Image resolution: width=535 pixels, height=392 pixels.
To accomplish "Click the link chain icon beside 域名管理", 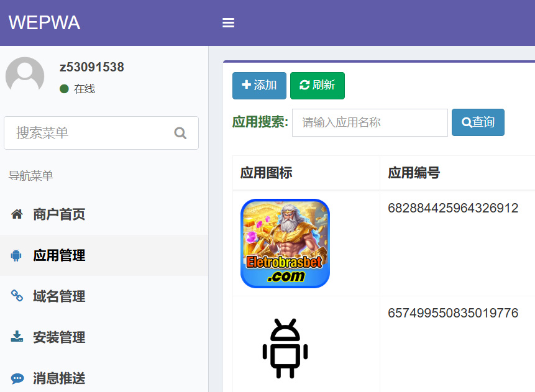I will coord(17,296).
